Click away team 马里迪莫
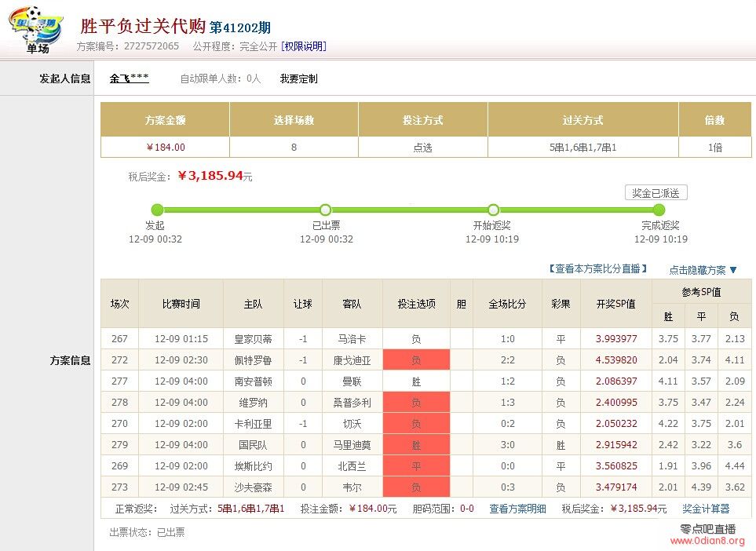The image size is (756, 551). [352, 445]
